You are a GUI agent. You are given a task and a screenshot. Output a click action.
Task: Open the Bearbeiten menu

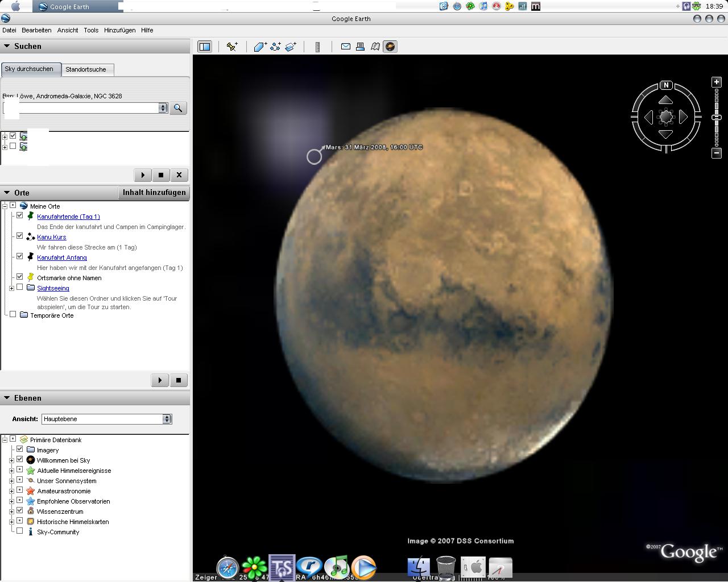click(x=36, y=30)
